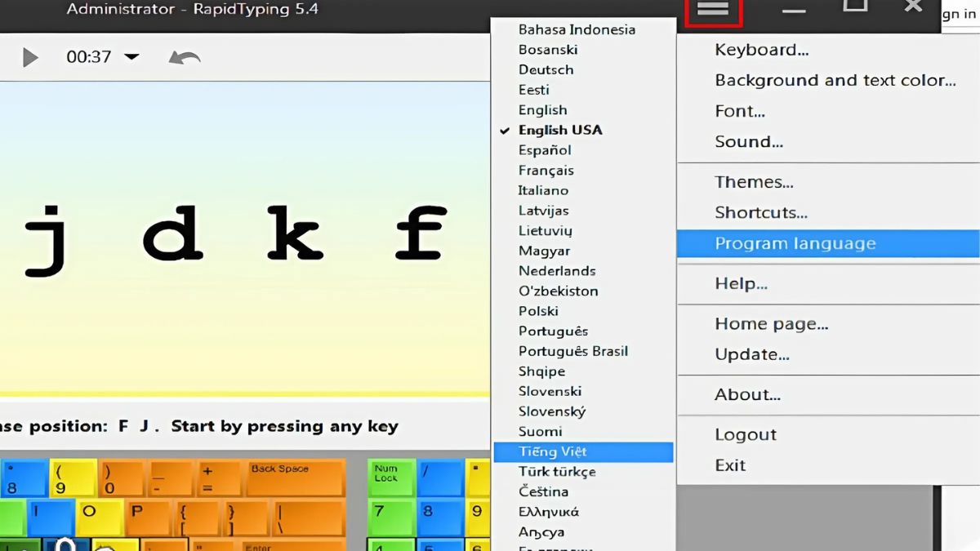Screen dimensions: 980x551
Task: Open About... menu entry
Action: point(747,394)
